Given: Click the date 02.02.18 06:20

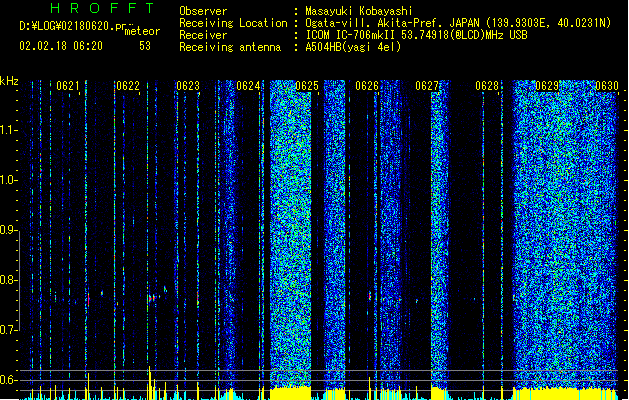Looking at the screenshot, I should click(61, 46).
